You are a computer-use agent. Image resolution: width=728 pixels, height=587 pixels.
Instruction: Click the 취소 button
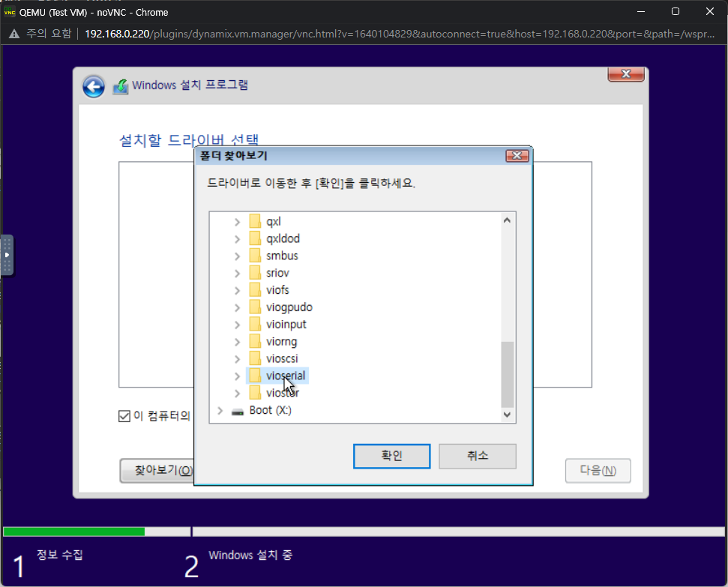478,456
